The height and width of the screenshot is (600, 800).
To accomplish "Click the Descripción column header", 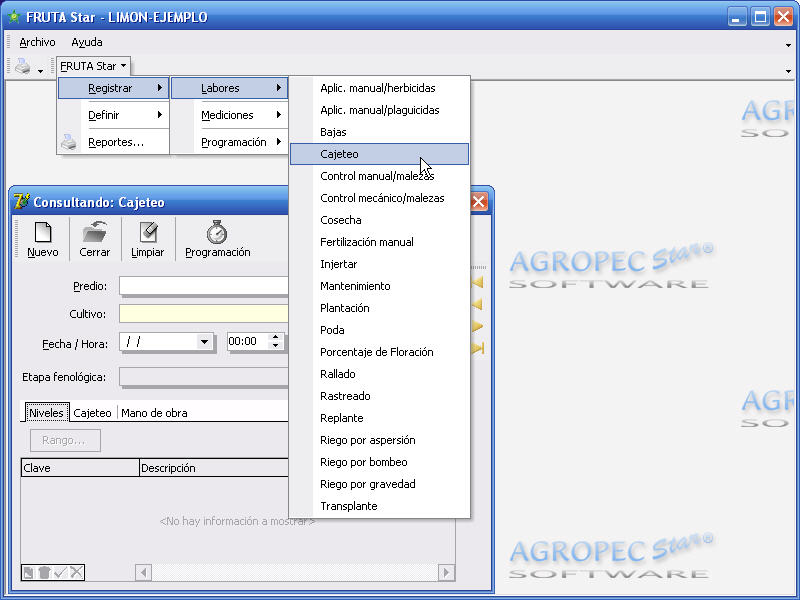I will [x=214, y=468].
